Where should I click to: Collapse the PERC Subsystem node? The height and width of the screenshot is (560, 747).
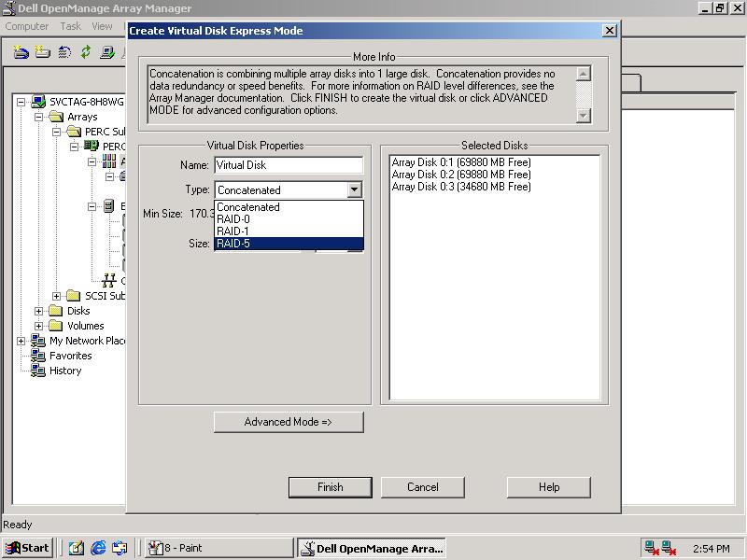[56, 132]
